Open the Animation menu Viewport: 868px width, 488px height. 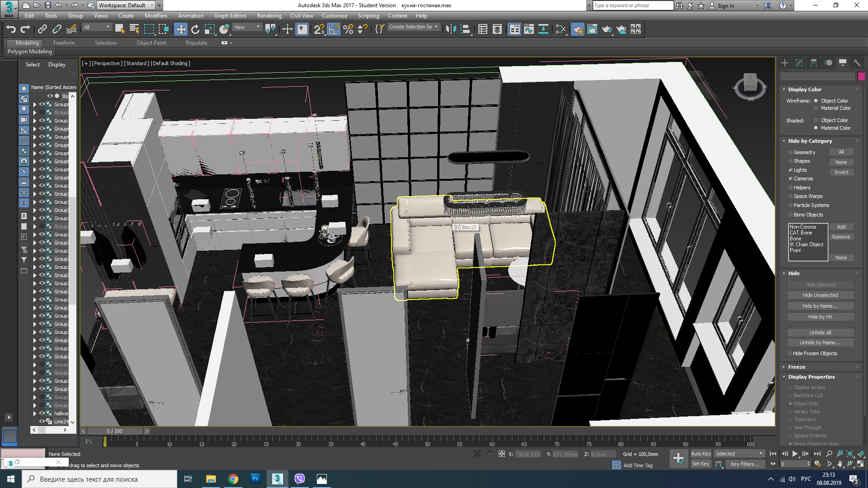(x=190, y=14)
